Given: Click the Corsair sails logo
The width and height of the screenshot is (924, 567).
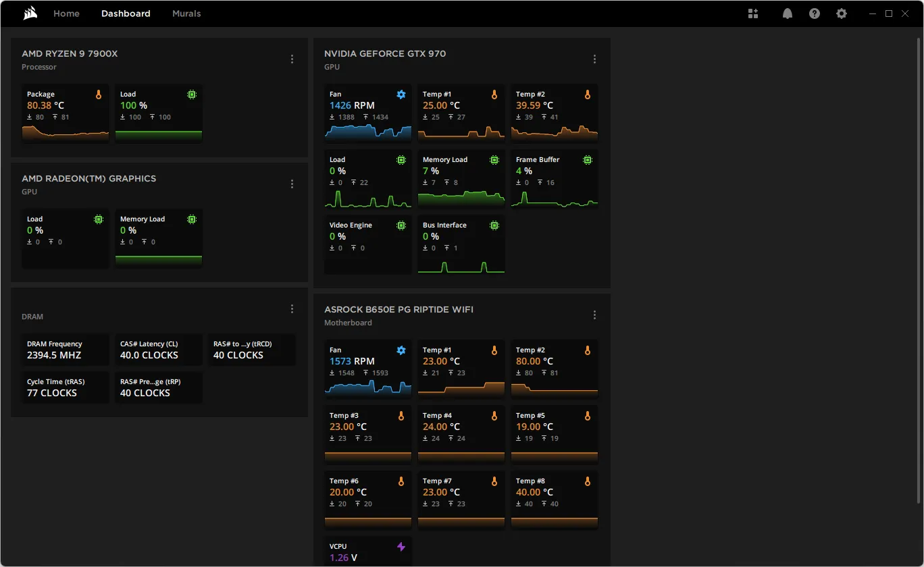Looking at the screenshot, I should point(30,13).
